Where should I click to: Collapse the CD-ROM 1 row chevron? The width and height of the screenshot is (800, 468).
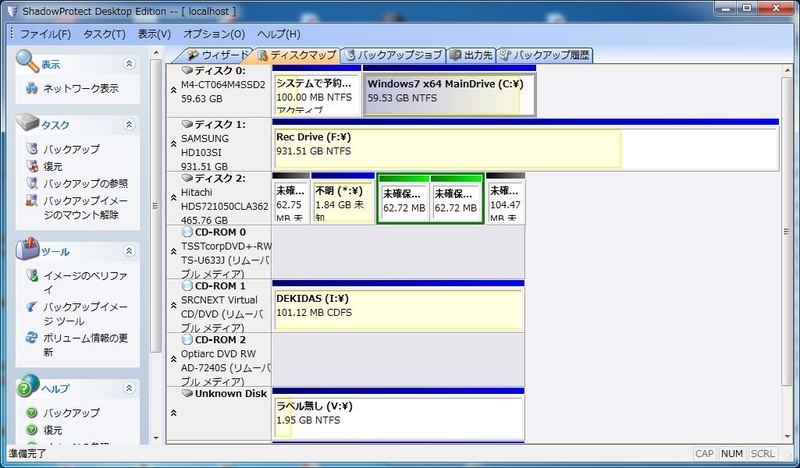pos(173,305)
